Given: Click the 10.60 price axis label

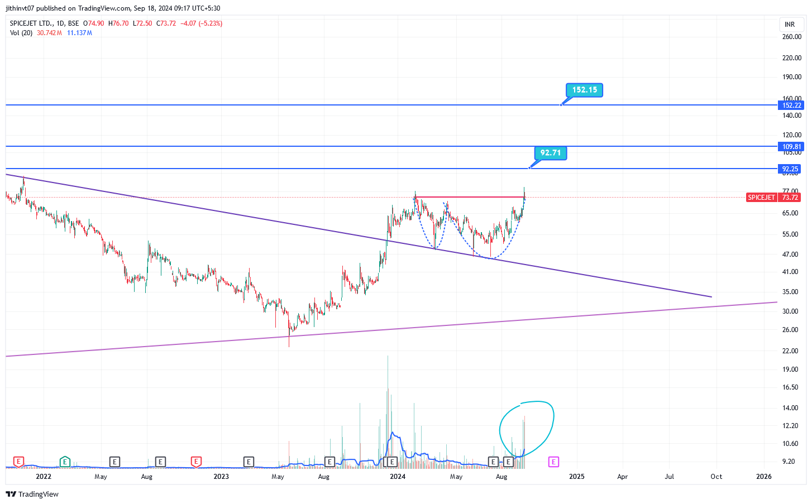Looking at the screenshot, I should [x=790, y=444].
